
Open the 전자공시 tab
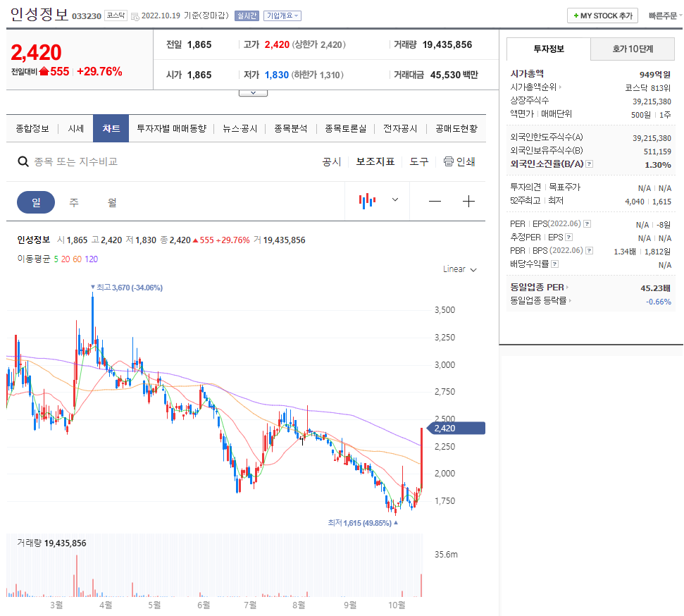(x=400, y=129)
